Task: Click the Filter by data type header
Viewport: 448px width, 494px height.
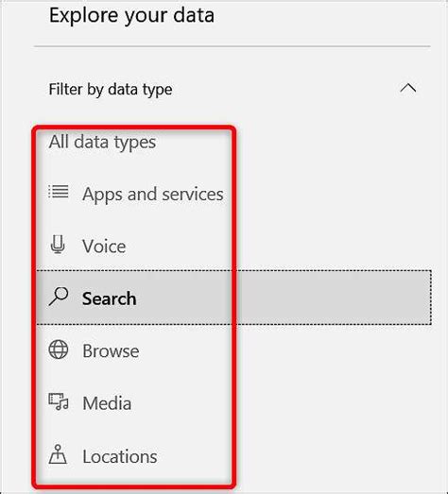Action: [111, 89]
